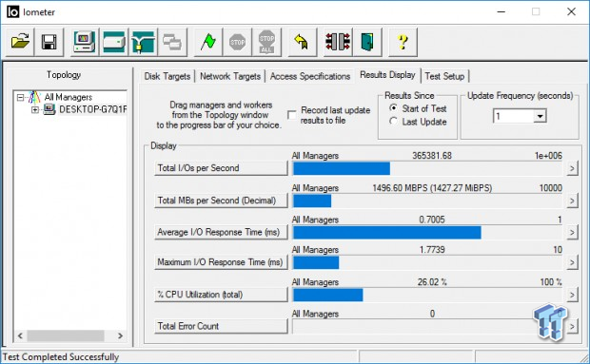Click the duplicate worker icon

(172, 42)
